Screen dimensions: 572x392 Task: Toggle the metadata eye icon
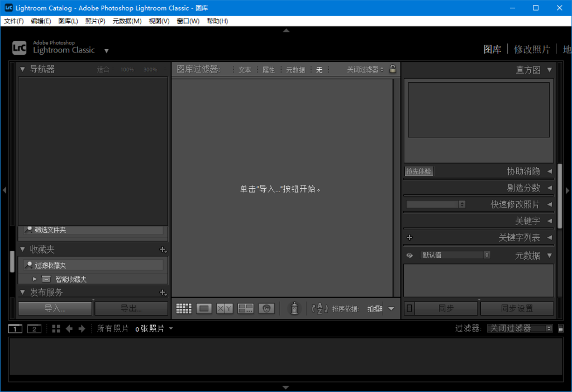tap(409, 255)
